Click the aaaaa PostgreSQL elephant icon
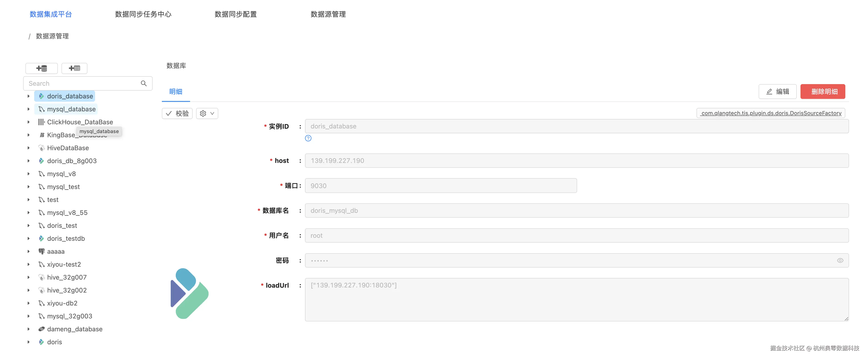The width and height of the screenshot is (868, 360). (x=41, y=251)
